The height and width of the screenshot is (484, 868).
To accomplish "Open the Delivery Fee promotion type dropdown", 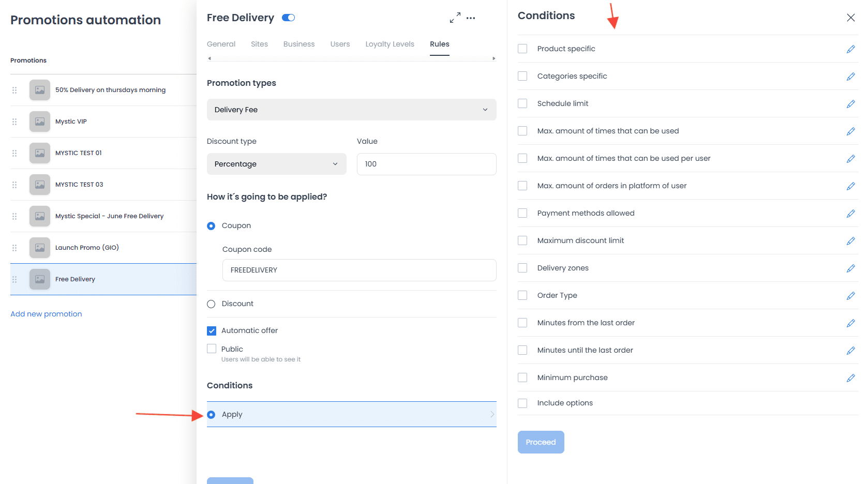I will (x=352, y=110).
